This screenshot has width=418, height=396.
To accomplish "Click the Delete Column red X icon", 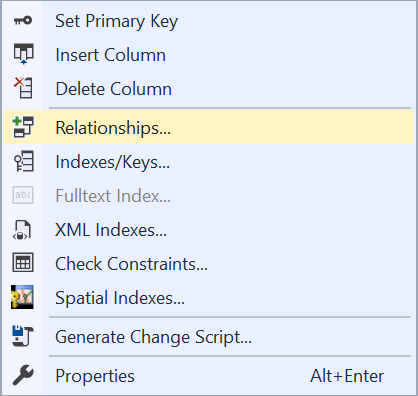I will 23,88.
